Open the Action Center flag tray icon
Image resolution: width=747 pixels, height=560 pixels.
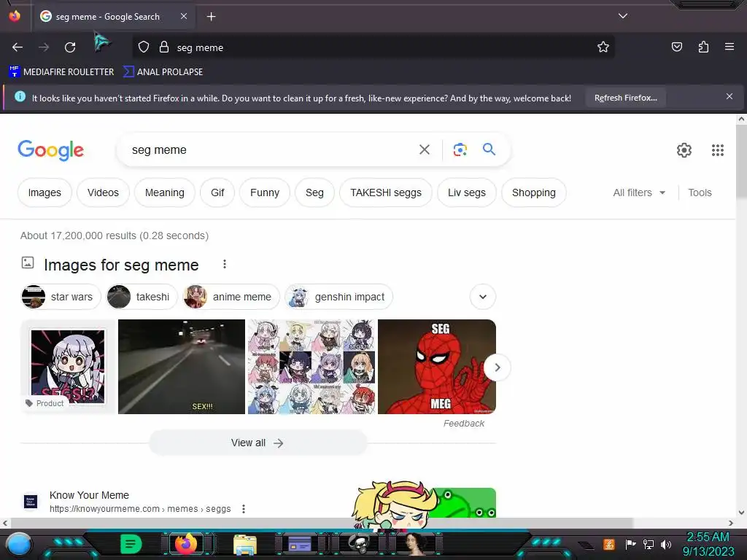(630, 544)
